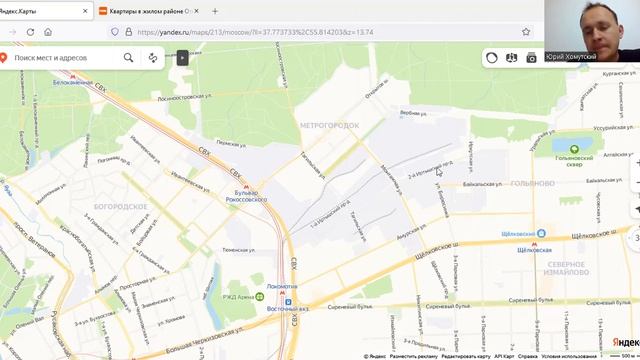Bookmark this page with the star icon
Screen dimensions: 640x360
click(526, 32)
